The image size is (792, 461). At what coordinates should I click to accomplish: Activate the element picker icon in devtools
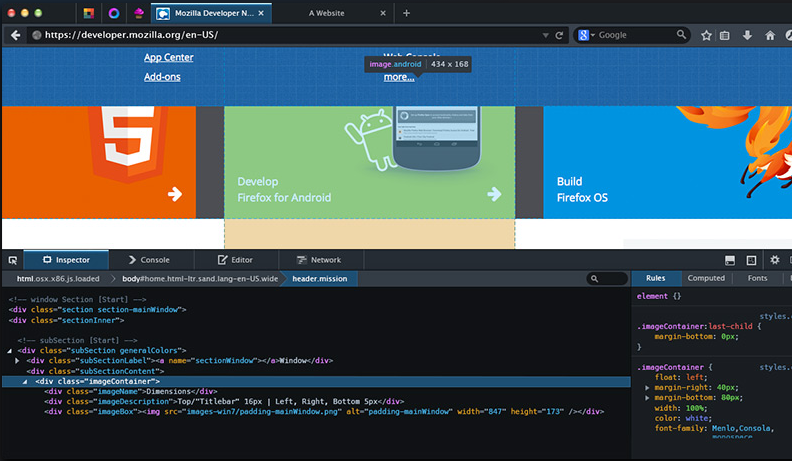[x=13, y=260]
